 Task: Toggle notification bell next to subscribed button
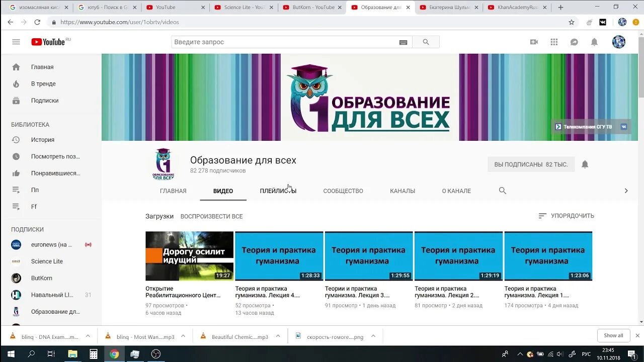[x=585, y=164]
